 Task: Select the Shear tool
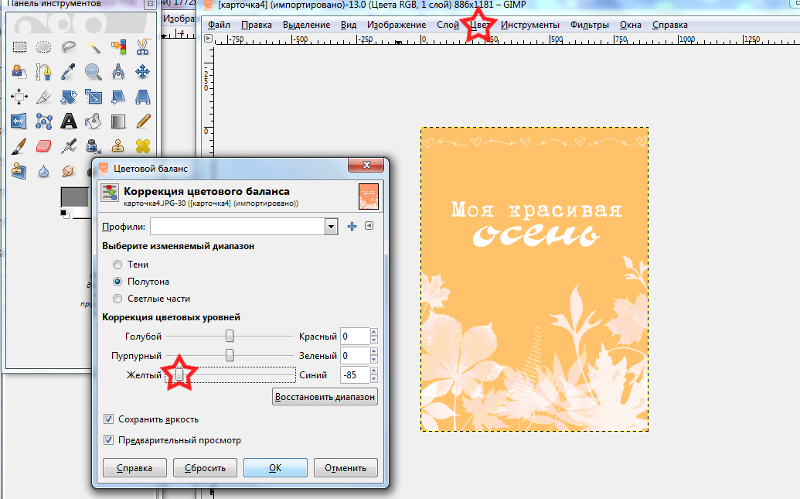tap(118, 96)
